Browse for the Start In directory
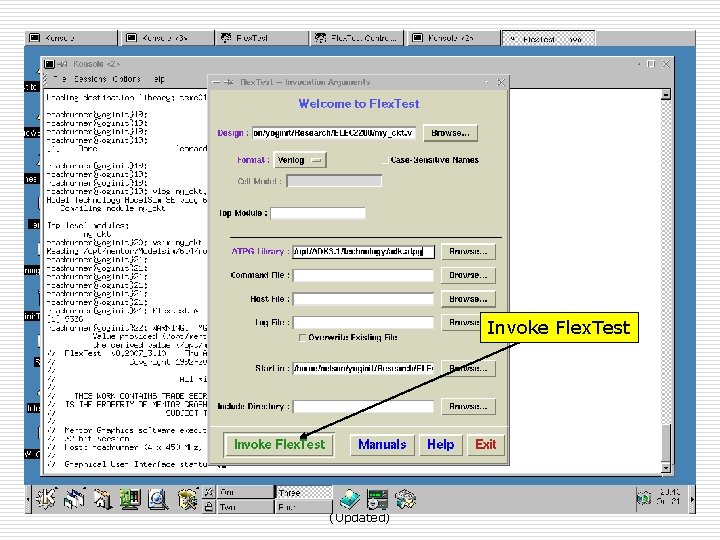Image resolution: width=720 pixels, height=540 pixels. (x=468, y=368)
